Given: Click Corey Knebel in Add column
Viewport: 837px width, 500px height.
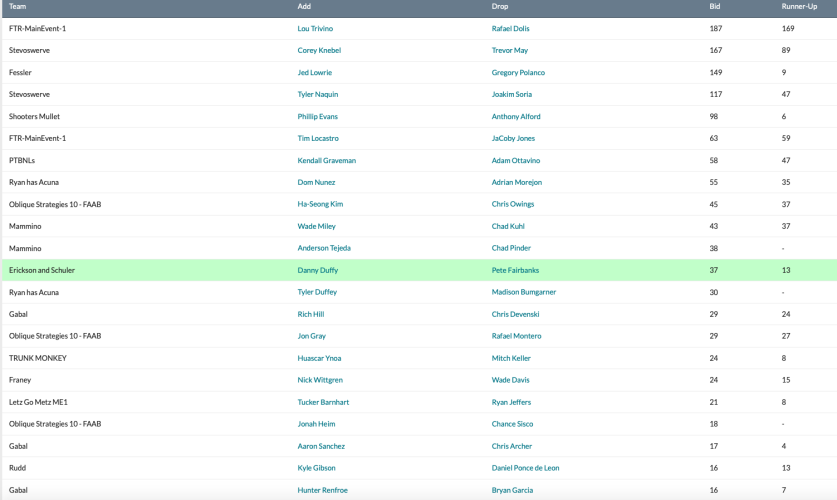Looking at the screenshot, I should pos(319,50).
